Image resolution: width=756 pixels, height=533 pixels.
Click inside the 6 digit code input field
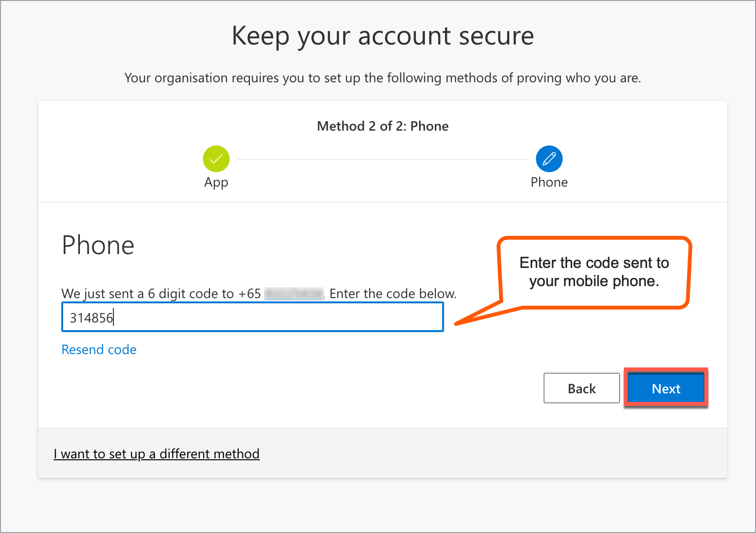pyautogui.click(x=252, y=317)
